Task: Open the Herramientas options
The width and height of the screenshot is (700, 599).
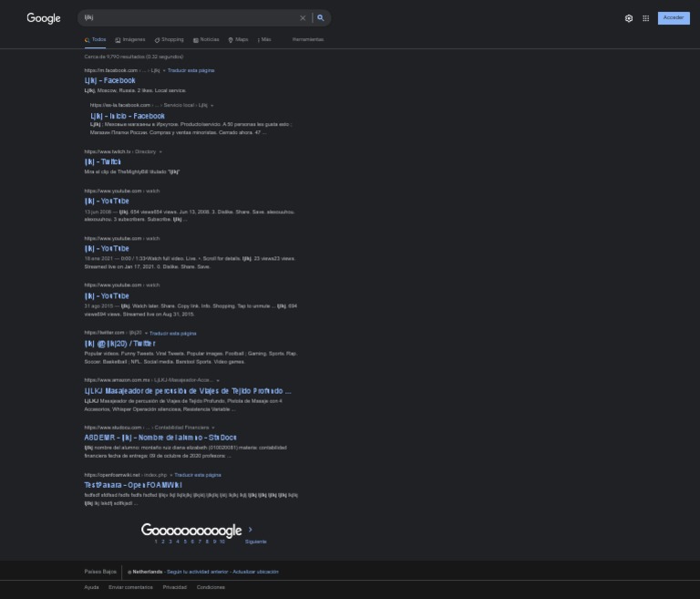Action: pyautogui.click(x=308, y=40)
